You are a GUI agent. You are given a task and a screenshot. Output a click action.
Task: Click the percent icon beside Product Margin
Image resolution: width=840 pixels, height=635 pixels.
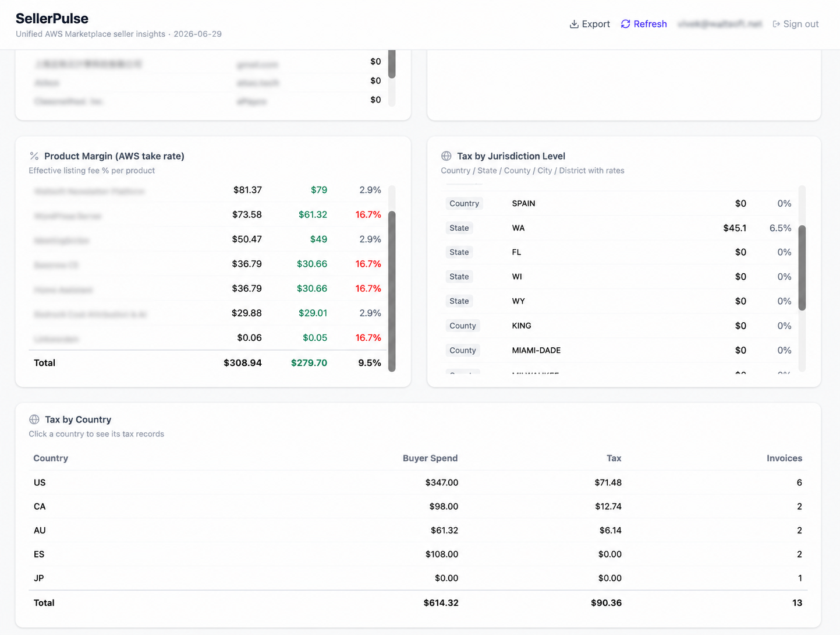click(34, 156)
